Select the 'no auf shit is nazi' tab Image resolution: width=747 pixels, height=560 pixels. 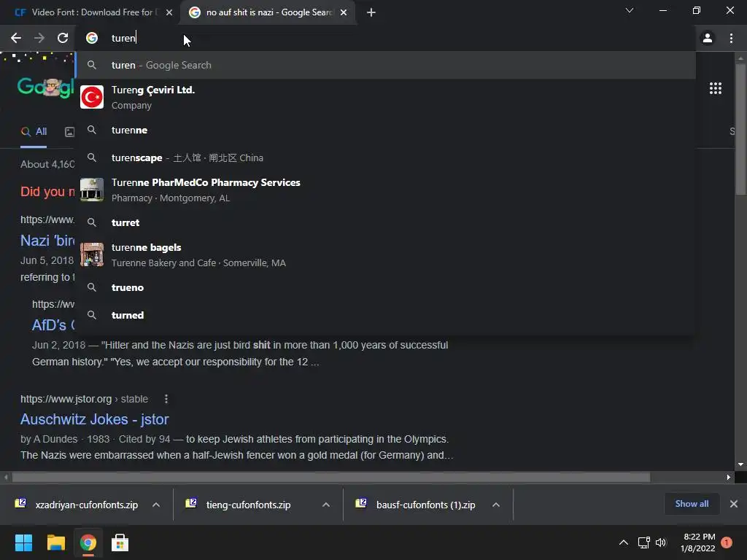click(x=268, y=12)
